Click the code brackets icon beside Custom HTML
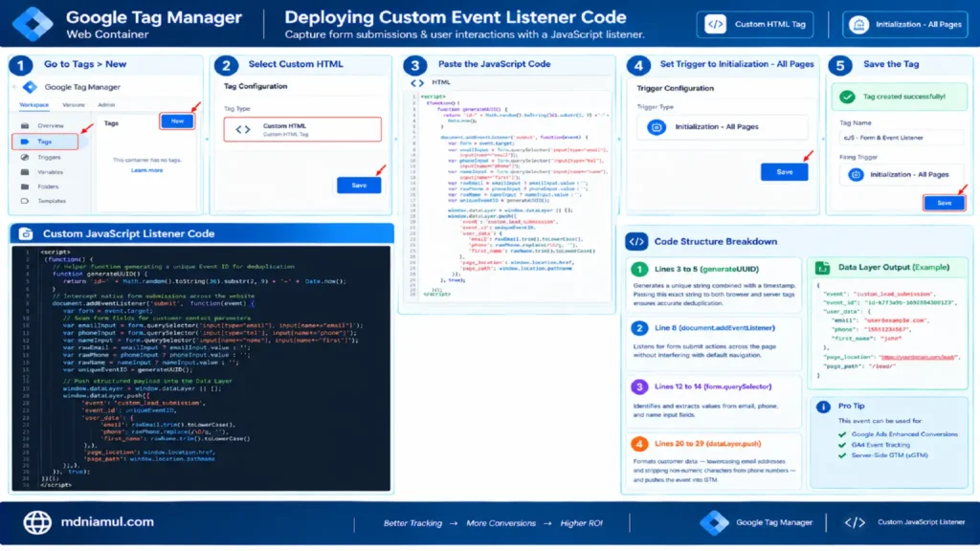 [x=243, y=129]
